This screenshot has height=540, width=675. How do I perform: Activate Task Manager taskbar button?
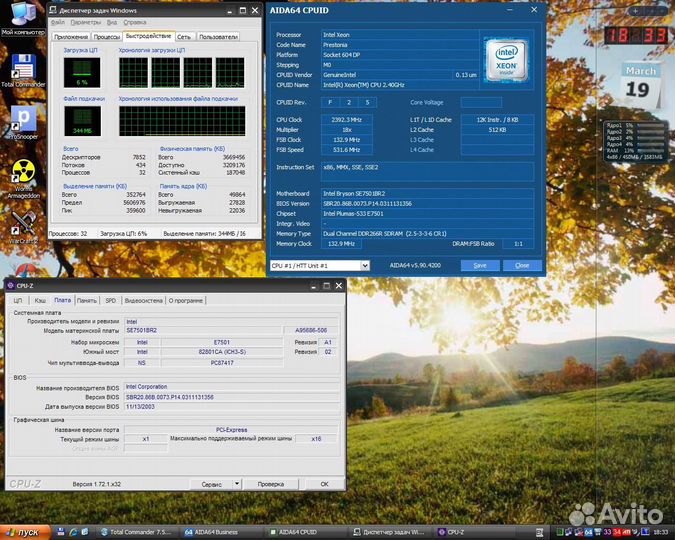pos(390,532)
